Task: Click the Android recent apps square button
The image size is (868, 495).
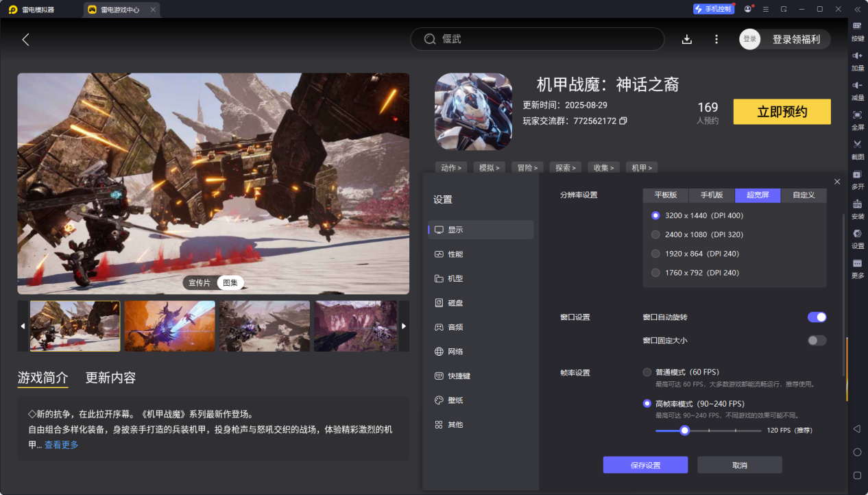Action: (856, 475)
